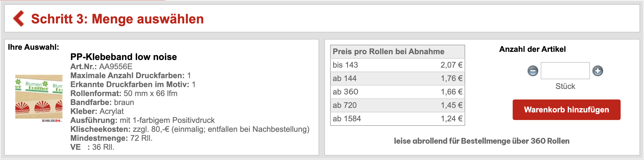
Task: Select the 'ab 1584' price tier row
Action: pyautogui.click(x=397, y=119)
